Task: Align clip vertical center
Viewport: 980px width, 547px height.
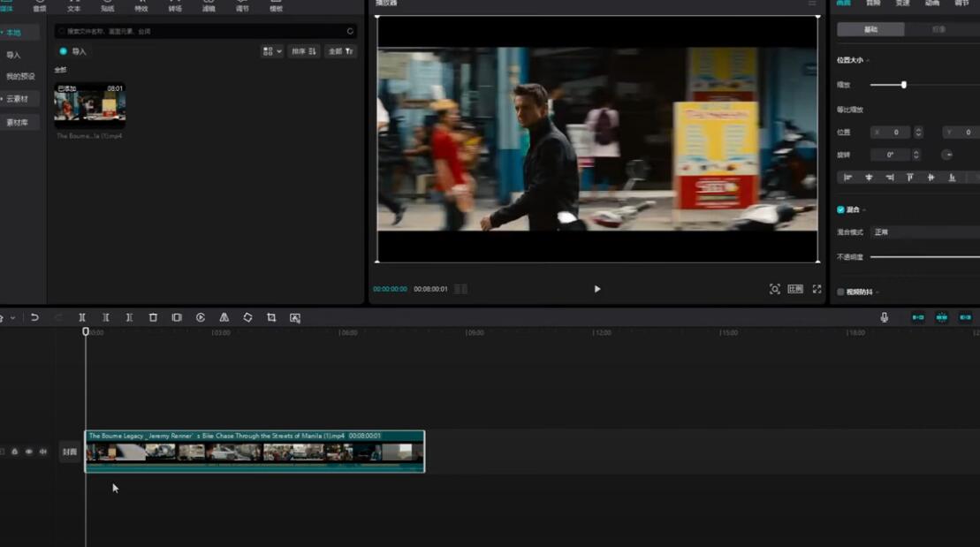Action: click(931, 178)
